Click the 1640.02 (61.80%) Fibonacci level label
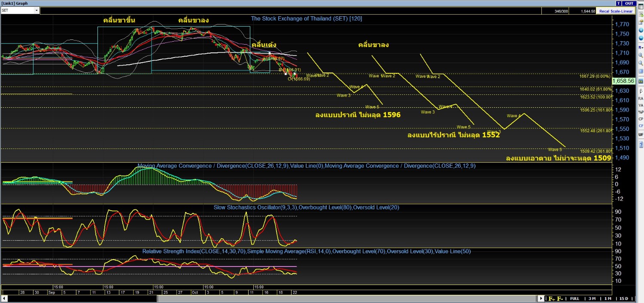Screen dimensions: 644x303 coord(595,89)
